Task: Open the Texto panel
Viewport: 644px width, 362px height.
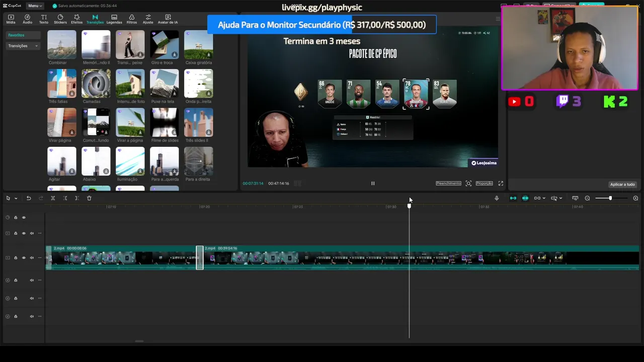Action: [x=44, y=19]
